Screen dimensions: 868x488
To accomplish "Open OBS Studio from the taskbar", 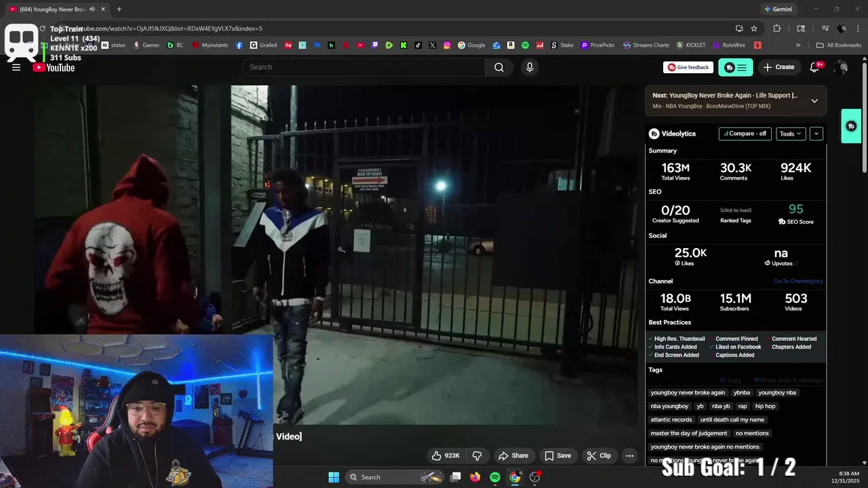I will point(535,477).
